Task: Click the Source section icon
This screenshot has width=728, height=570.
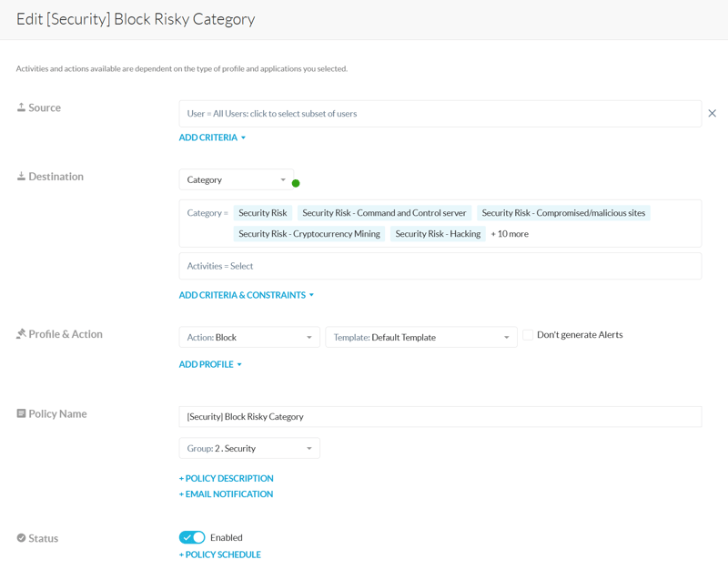Action: coord(21,107)
